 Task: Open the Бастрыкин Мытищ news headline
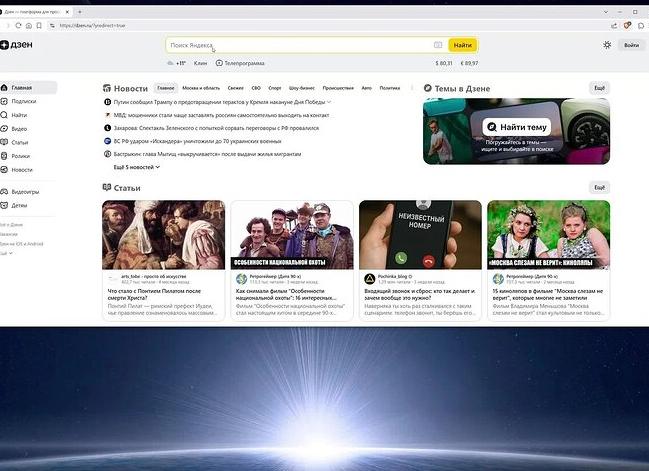(207, 154)
